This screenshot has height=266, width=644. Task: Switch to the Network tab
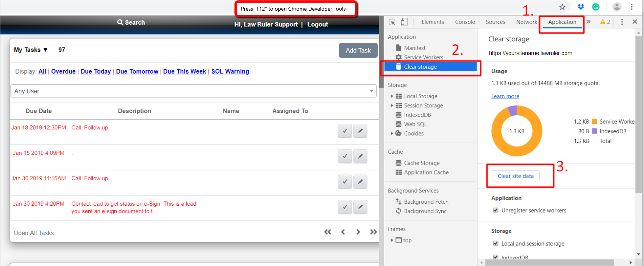point(527,22)
